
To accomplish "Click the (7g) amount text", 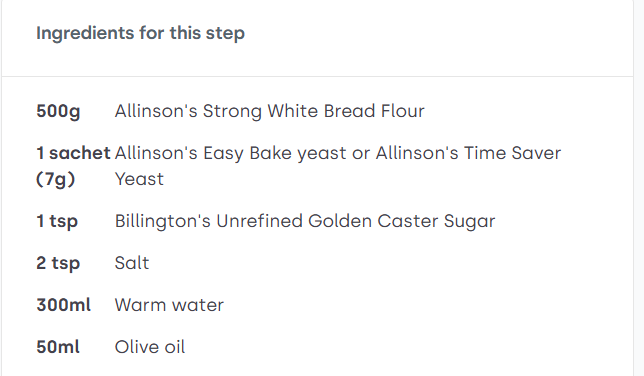I will tap(55, 179).
